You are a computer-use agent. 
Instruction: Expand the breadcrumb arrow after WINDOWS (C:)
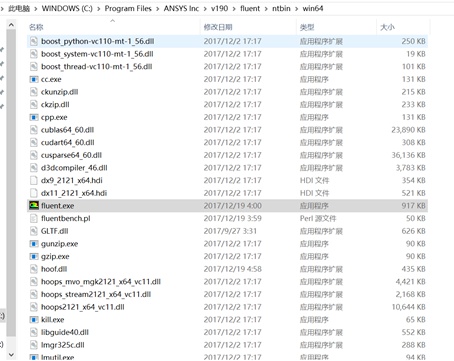click(x=99, y=9)
